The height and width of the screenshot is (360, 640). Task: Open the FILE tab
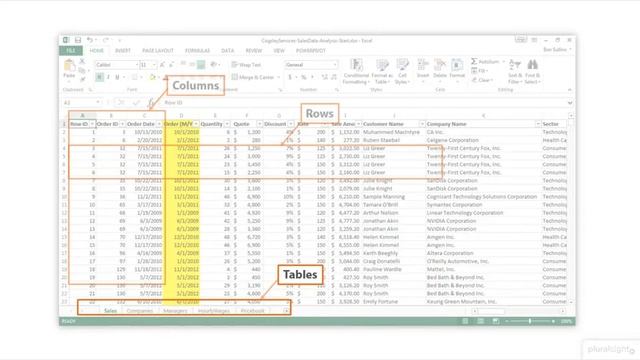pyautogui.click(x=71, y=51)
